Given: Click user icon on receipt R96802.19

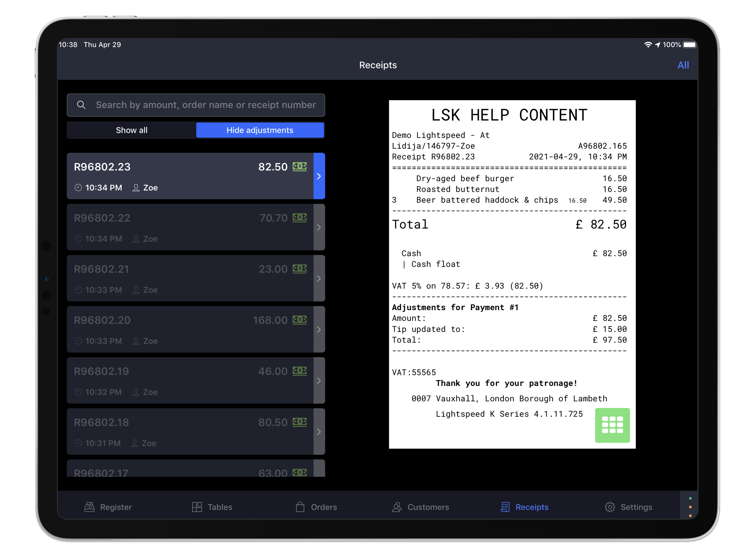Looking at the screenshot, I should 136,392.
